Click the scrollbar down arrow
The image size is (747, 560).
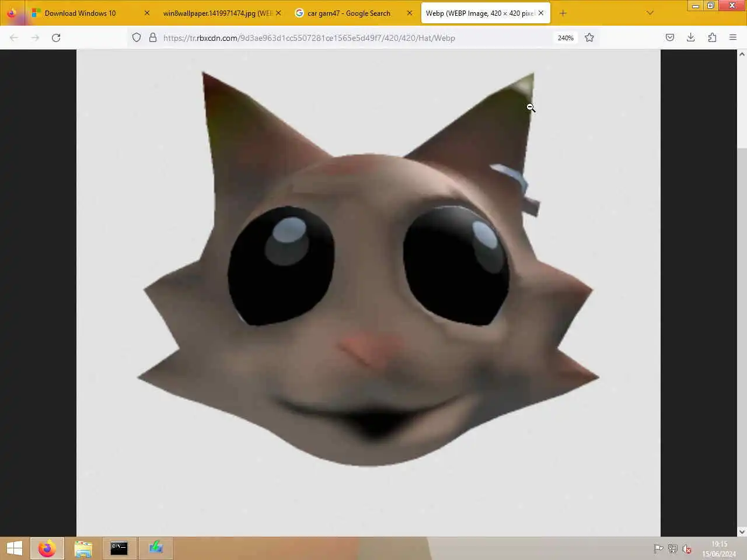(x=742, y=531)
